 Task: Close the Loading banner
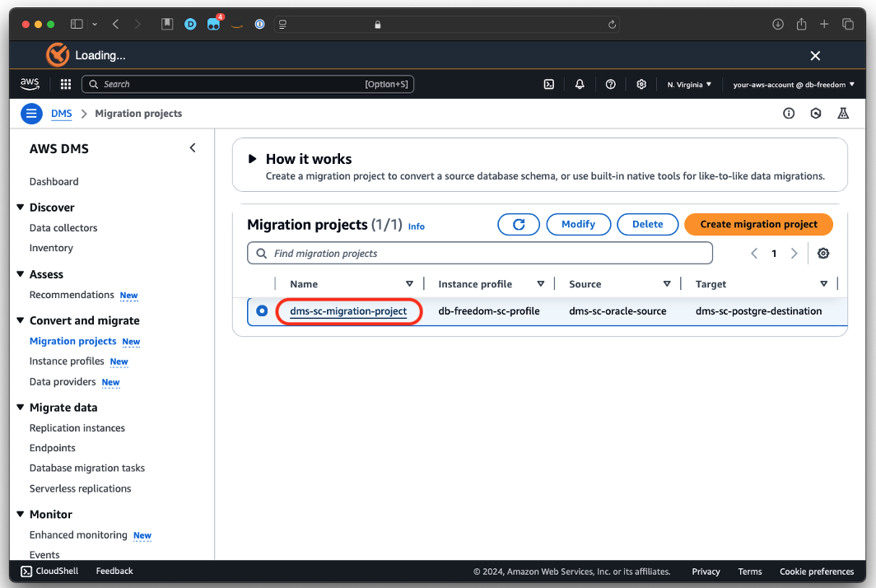[815, 55]
